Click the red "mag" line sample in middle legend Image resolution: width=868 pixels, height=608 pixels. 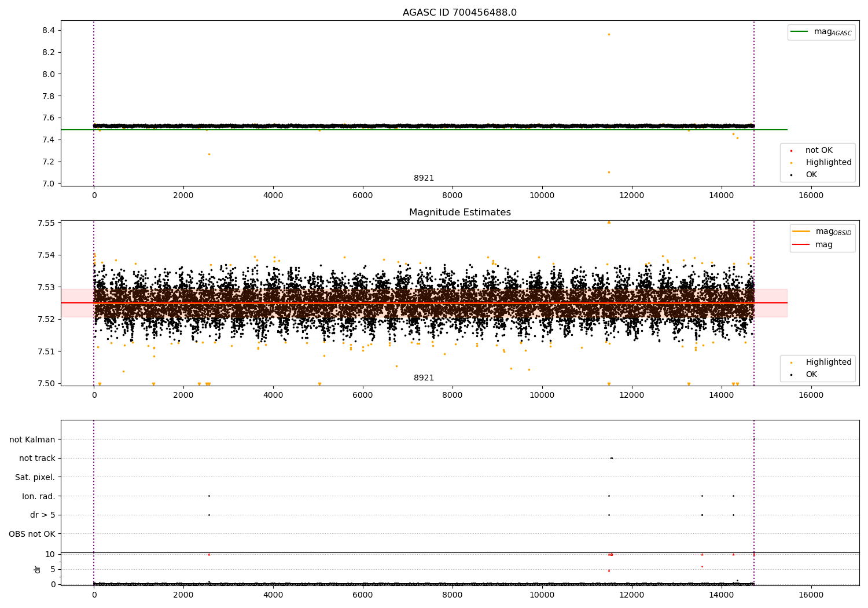point(801,245)
